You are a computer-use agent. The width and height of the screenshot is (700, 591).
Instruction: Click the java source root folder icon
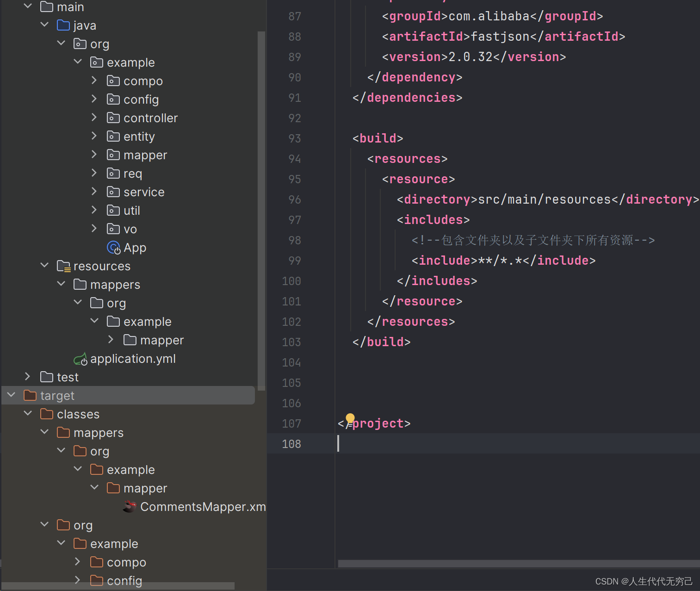[x=63, y=25]
